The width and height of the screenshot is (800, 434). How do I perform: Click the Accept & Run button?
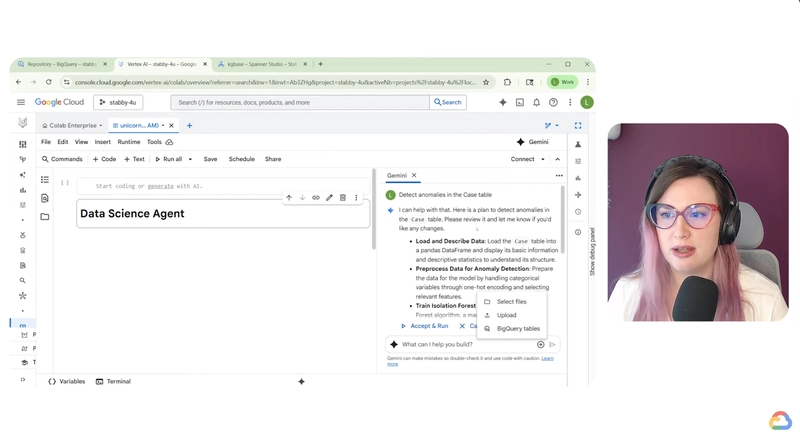425,326
